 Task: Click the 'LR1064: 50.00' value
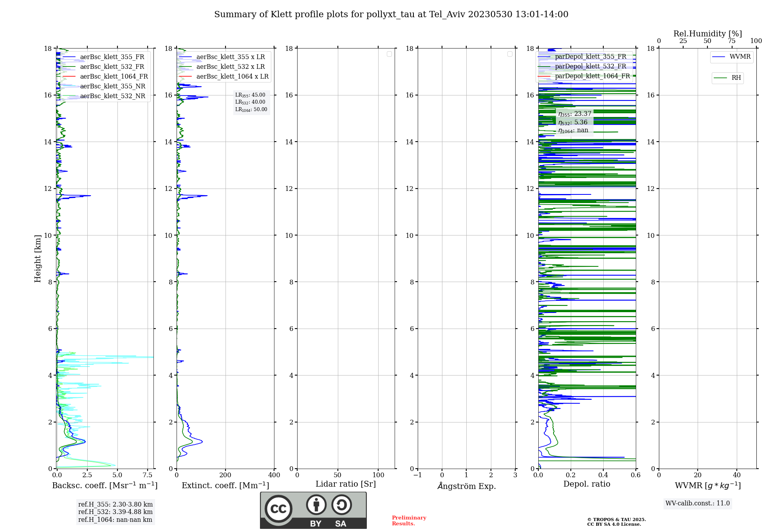tap(251, 110)
